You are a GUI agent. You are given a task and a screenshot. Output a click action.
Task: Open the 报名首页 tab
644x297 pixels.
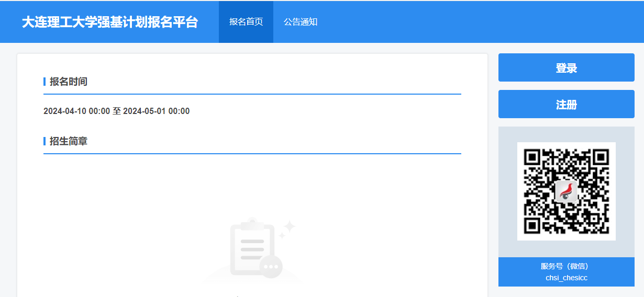(246, 22)
